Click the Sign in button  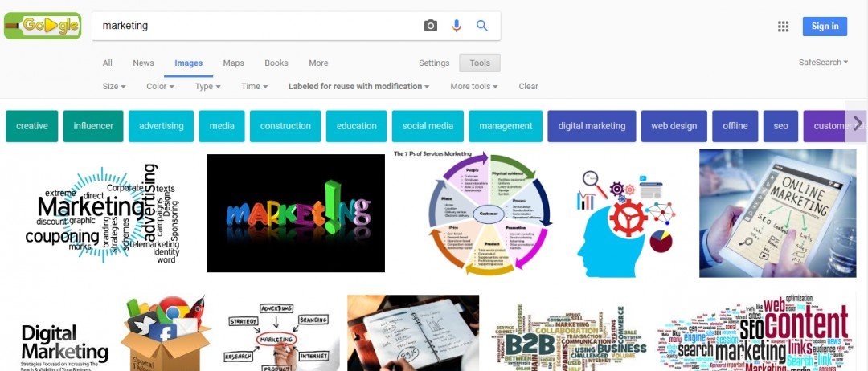click(x=825, y=26)
